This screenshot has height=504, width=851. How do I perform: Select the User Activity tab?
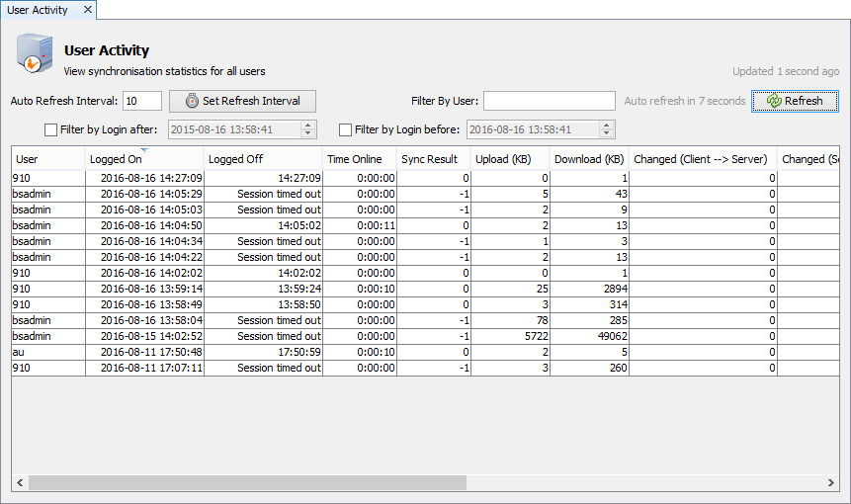click(x=38, y=10)
